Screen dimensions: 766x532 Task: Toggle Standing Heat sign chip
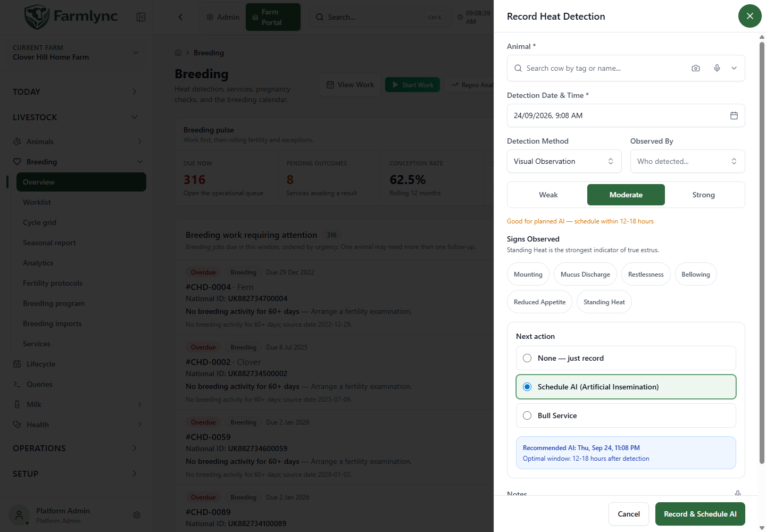click(x=604, y=302)
